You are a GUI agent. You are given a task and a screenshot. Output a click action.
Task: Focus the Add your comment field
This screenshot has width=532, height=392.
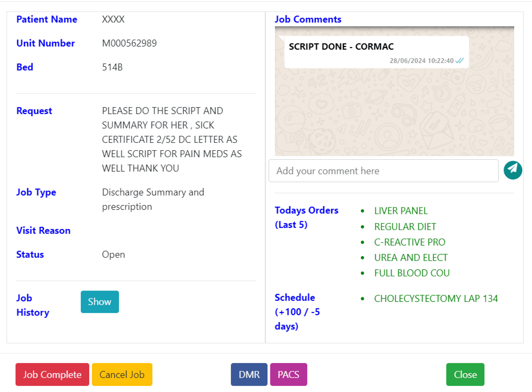[x=383, y=171]
